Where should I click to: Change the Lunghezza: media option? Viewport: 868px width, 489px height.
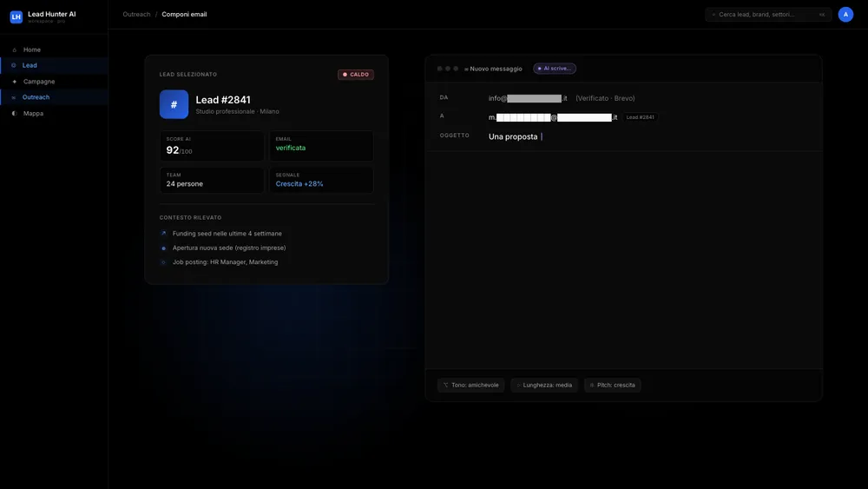(x=544, y=385)
